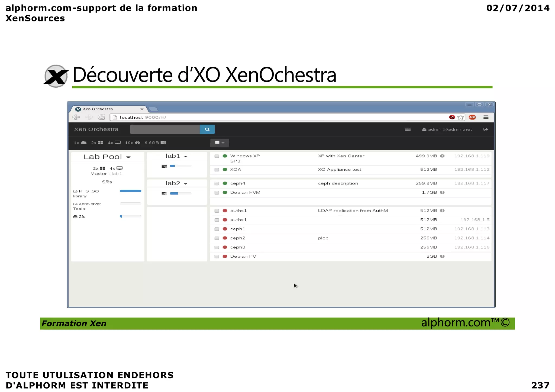Select the Debian HVM checkbox
The height and width of the screenshot is (392, 555).
(217, 193)
